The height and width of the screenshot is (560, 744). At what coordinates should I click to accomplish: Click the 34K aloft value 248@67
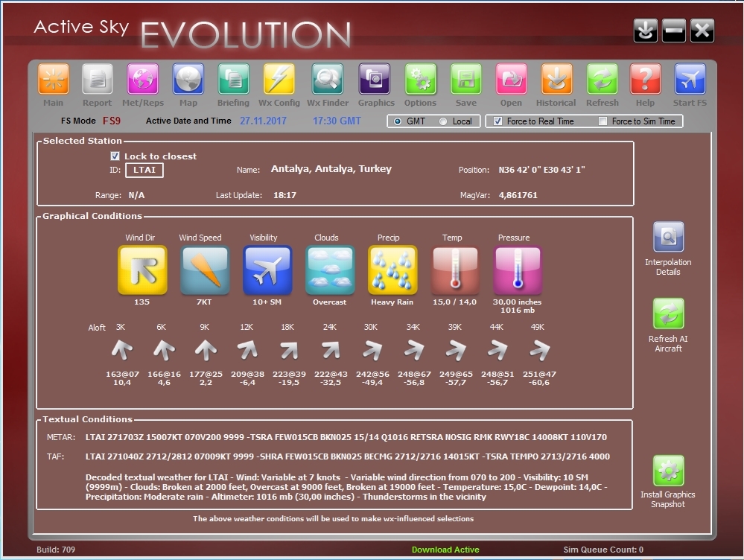click(414, 374)
